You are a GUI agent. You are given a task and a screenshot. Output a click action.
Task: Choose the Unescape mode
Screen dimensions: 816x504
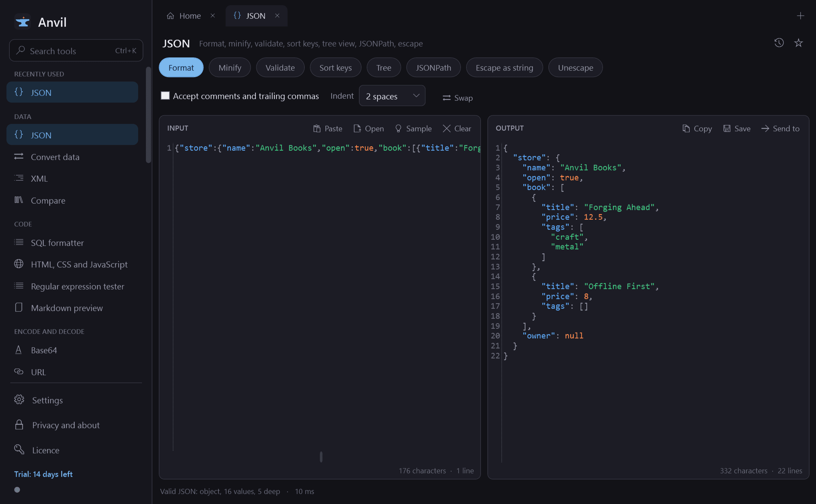[576, 68]
